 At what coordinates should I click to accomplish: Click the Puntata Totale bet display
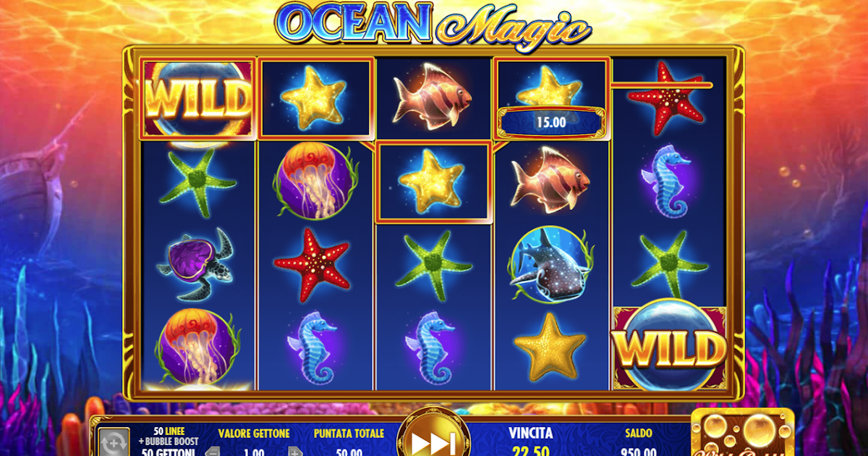(349, 443)
